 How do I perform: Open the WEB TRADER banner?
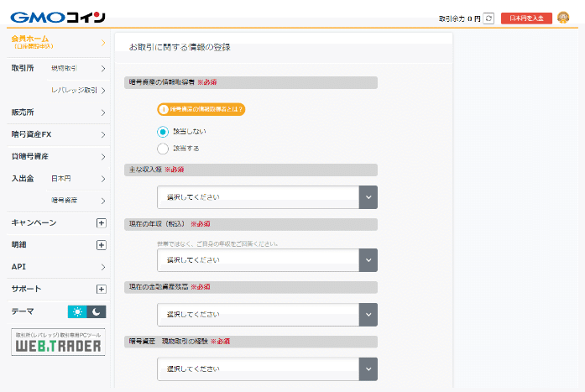coord(58,342)
